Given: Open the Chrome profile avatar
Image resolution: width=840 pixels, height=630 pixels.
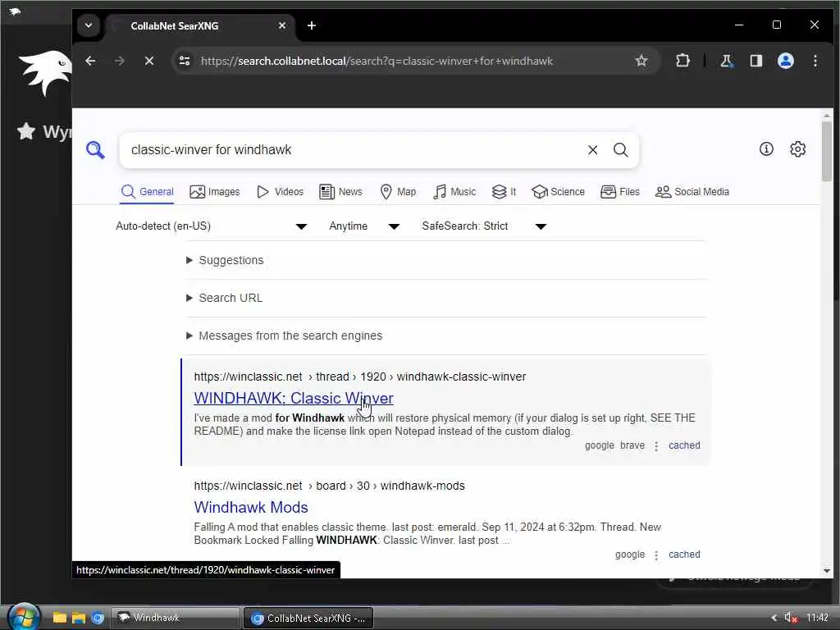Looking at the screenshot, I should click(785, 61).
